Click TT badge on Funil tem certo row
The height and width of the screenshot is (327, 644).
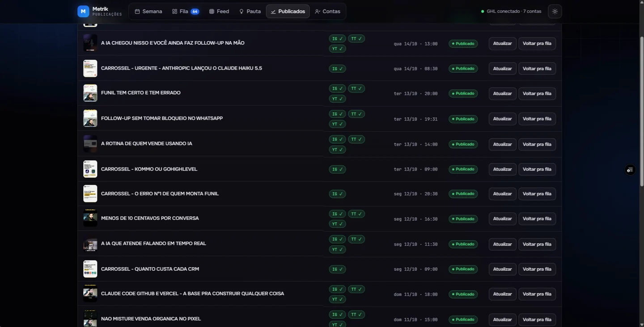point(356,88)
